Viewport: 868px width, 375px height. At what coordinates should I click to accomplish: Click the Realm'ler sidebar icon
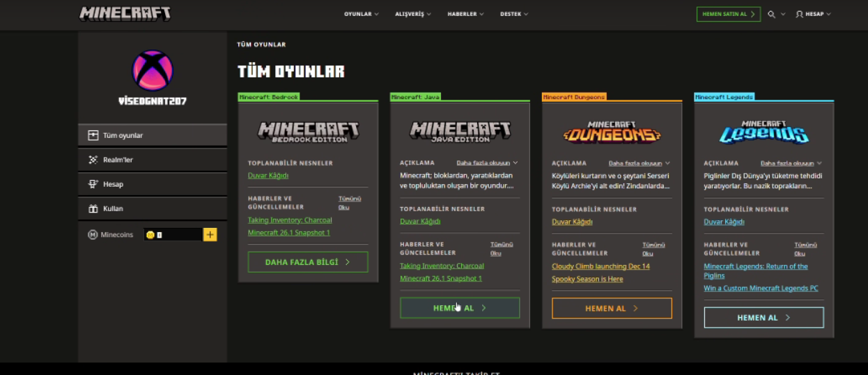tap(93, 160)
